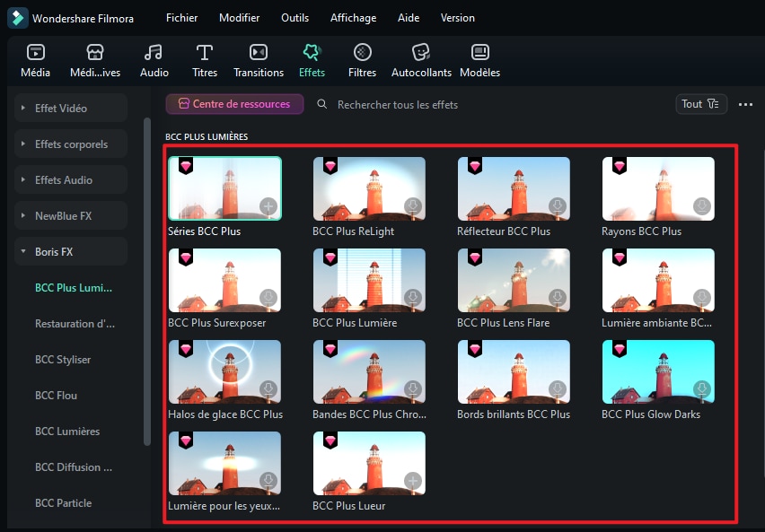Click the Wondershare Filmora logo icon

tap(18, 18)
